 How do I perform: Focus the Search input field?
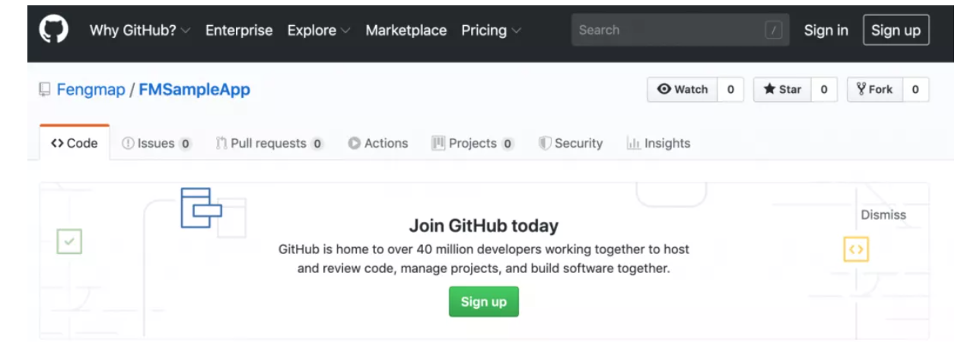point(680,30)
